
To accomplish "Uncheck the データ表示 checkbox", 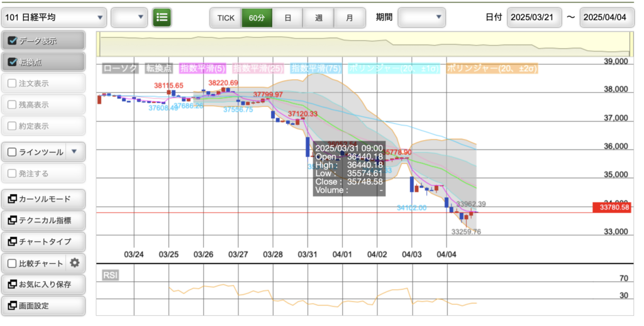I will [x=12, y=41].
